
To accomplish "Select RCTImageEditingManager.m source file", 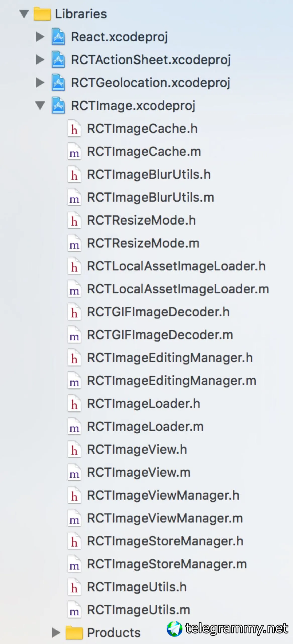I will [x=171, y=381].
